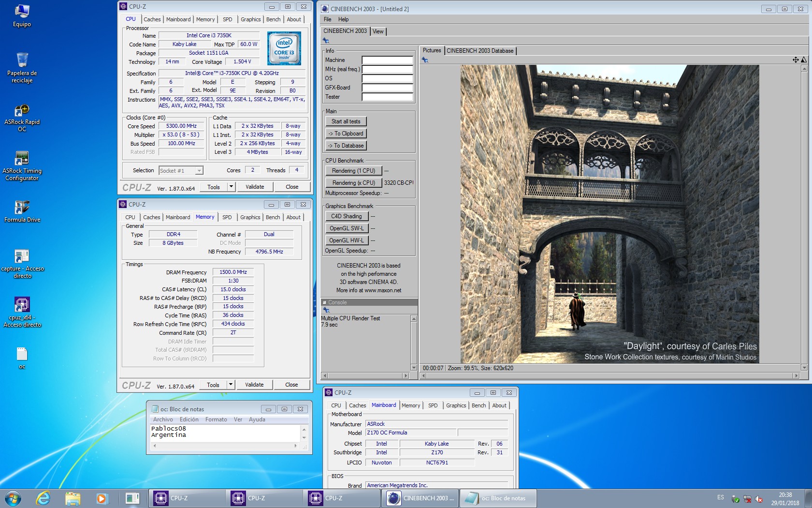Expand Tools dropdown arrow in Memory window
Viewport: 812px width, 508px height.
tap(231, 385)
